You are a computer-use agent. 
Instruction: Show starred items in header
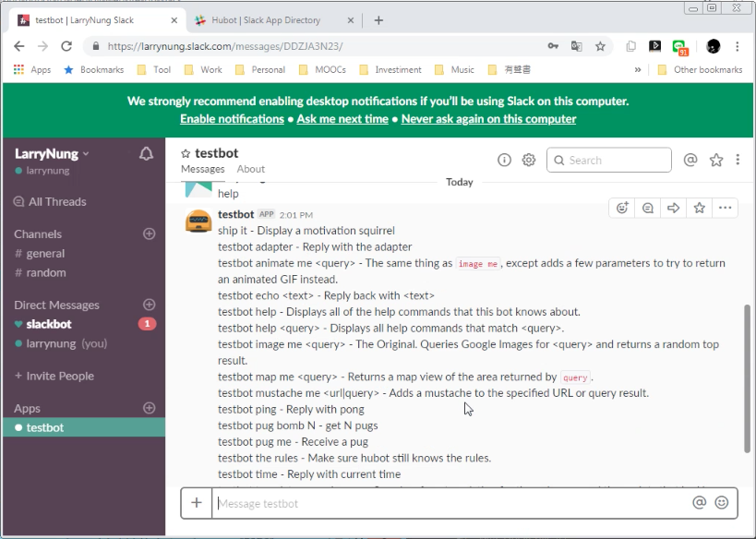tap(716, 160)
